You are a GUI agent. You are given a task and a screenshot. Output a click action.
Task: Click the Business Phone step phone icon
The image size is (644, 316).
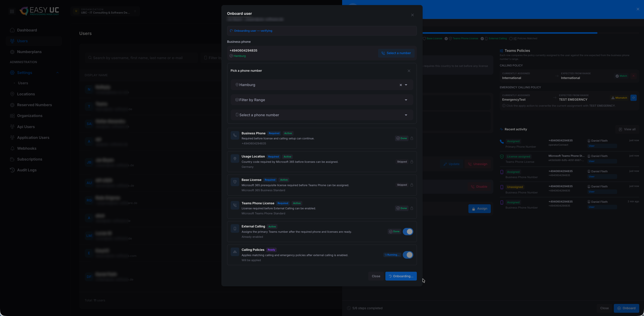235,135
